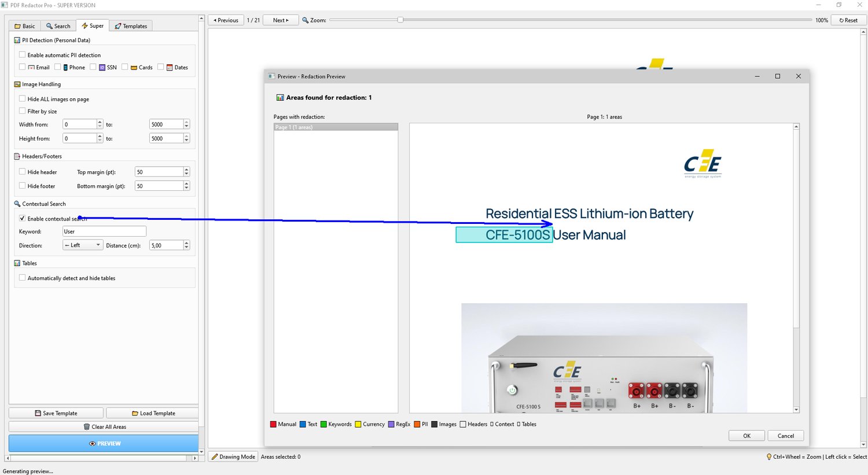Viewport: 868px width, 475px height.
Task: Switch to the Basic tab
Action: tap(24, 26)
